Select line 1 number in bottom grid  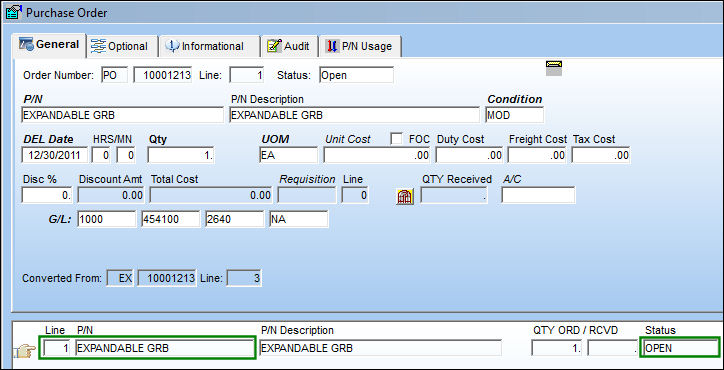pyautogui.click(x=56, y=348)
